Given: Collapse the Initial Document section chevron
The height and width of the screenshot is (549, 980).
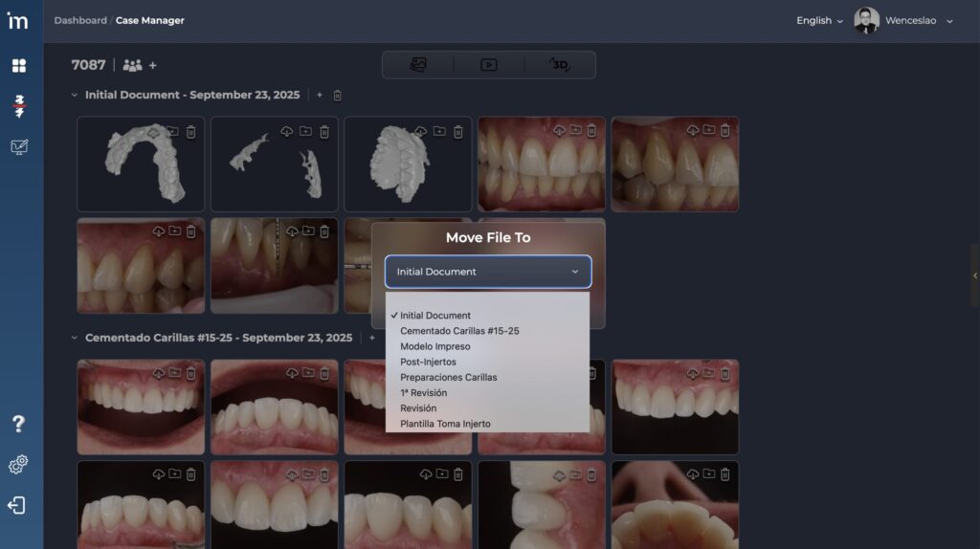Looking at the screenshot, I should tap(75, 95).
